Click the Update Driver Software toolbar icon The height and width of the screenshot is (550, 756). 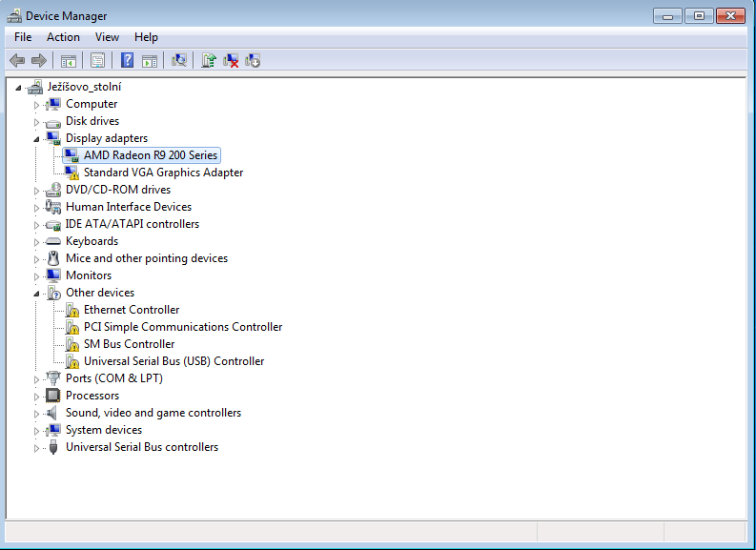pyautogui.click(x=208, y=60)
